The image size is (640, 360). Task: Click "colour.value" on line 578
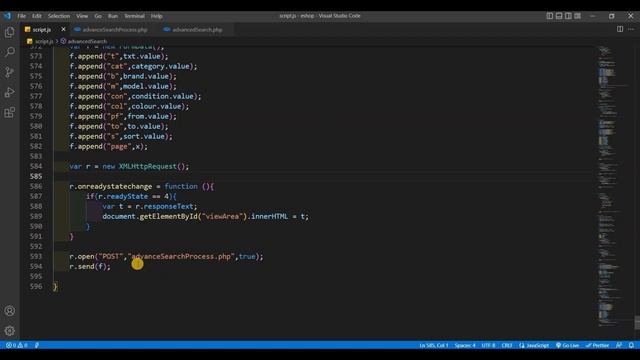tap(156, 107)
